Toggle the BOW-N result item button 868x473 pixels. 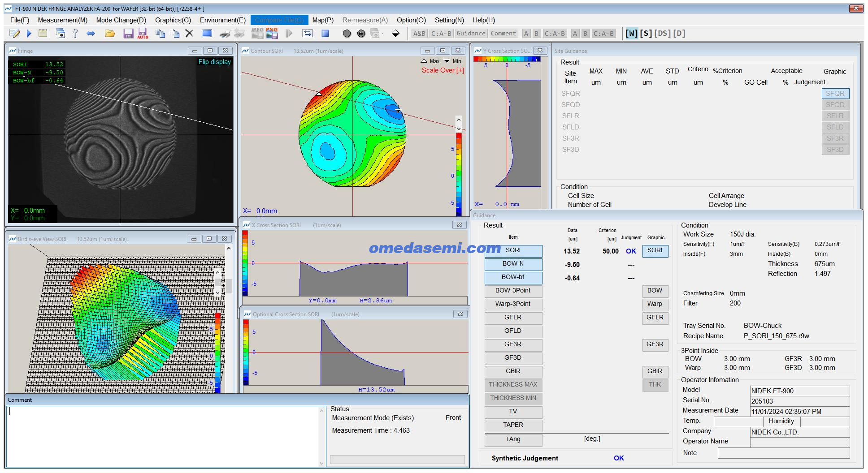click(x=513, y=264)
